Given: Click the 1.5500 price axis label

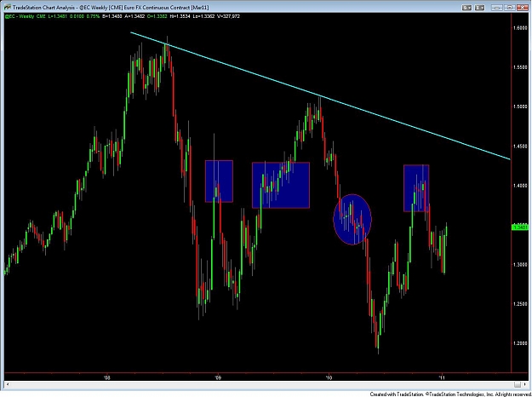Looking at the screenshot, I should pos(521,67).
